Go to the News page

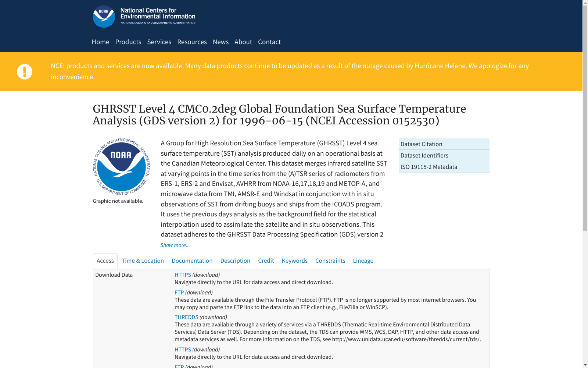pos(220,42)
